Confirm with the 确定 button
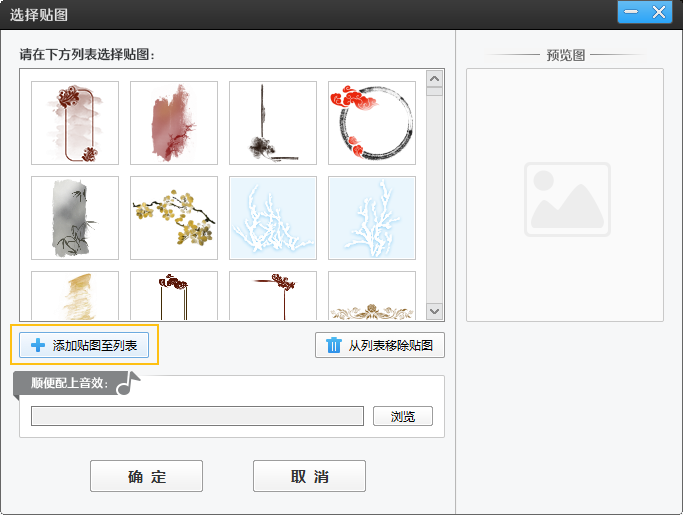Image resolution: width=683 pixels, height=515 pixels. [146, 476]
